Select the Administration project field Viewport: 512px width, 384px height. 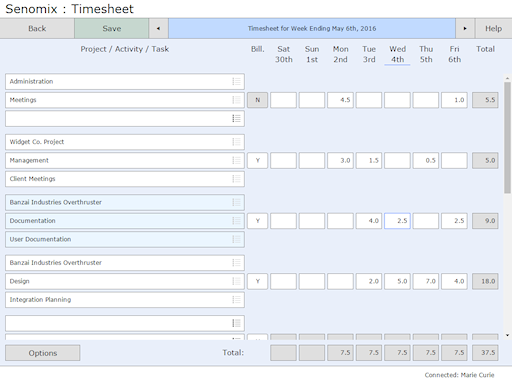[125, 81]
